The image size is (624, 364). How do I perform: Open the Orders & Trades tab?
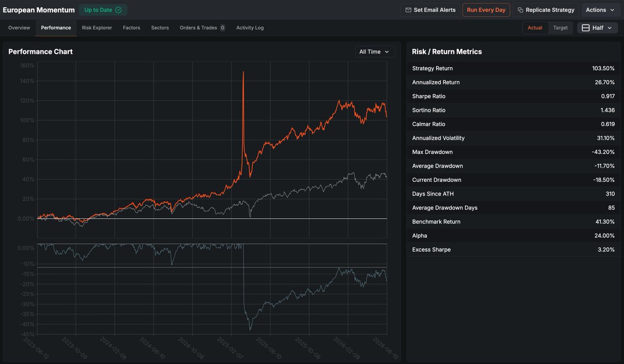pos(202,28)
